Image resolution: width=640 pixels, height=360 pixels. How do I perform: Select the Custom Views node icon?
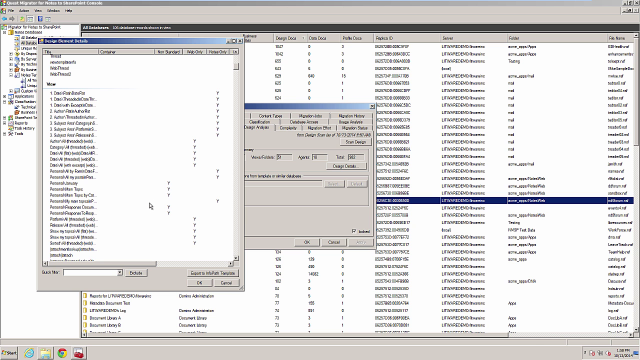[x=17, y=91]
